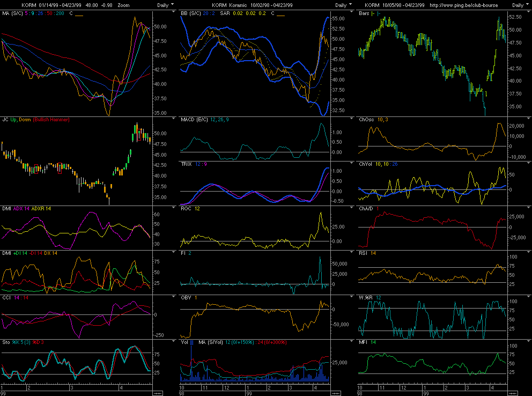Open the +DI/-DI/DX panel menu arrow
Viewport: 532px width, 396px height.
pos(174,252)
